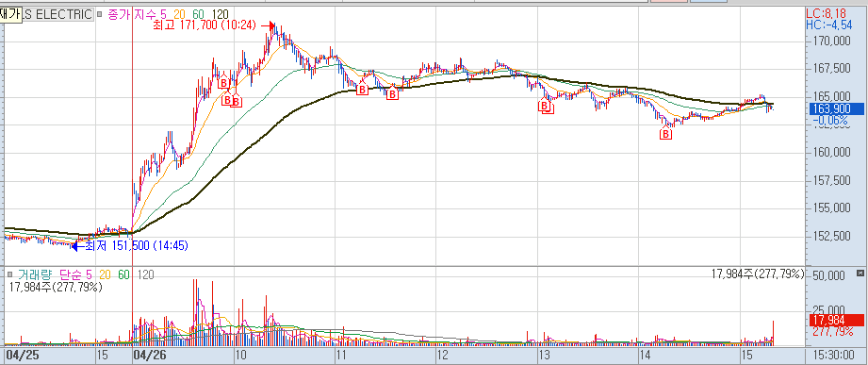The width and height of the screenshot is (868, 365).
Task: Select the green 60 label in price legend
Action: 197,15
